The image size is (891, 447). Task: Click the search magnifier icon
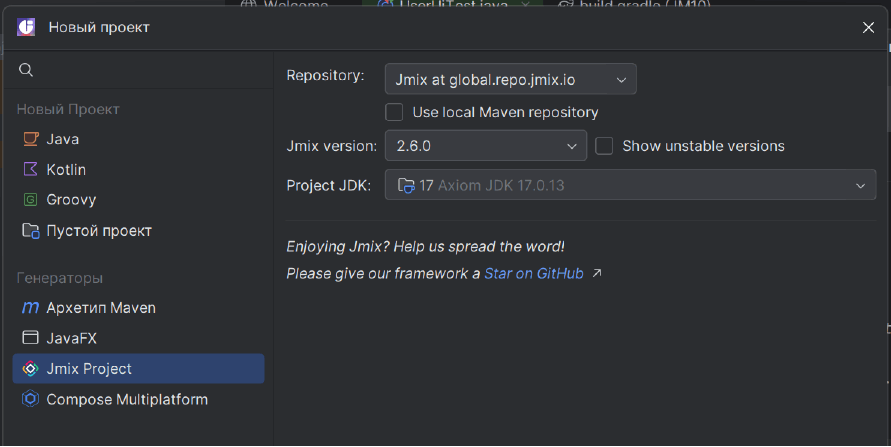click(x=27, y=70)
